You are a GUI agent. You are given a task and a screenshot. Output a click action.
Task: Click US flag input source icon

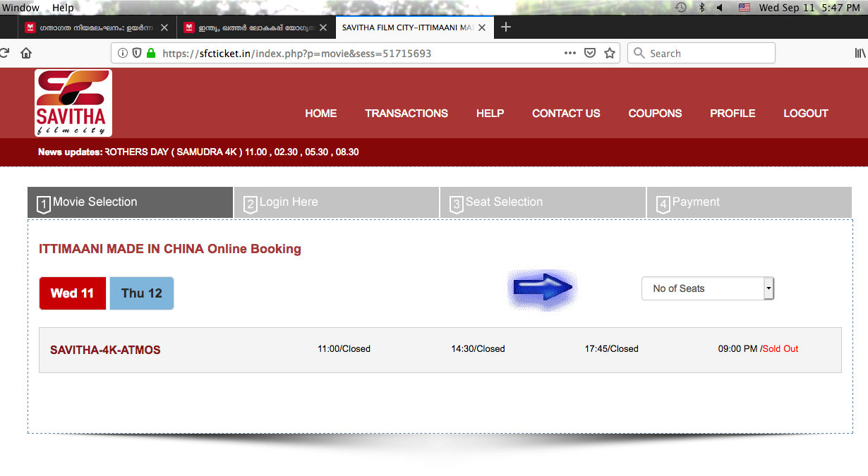745,7
